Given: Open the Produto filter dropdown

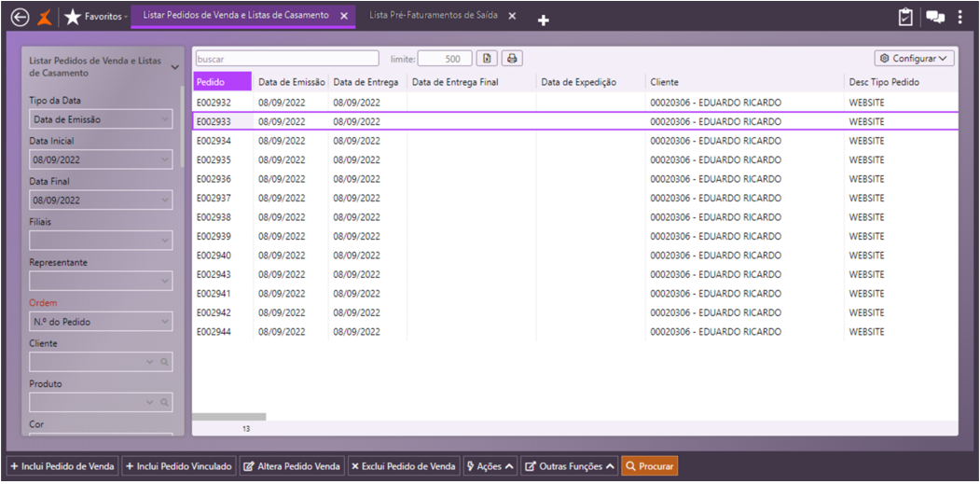Looking at the screenshot, I should tap(149, 403).
